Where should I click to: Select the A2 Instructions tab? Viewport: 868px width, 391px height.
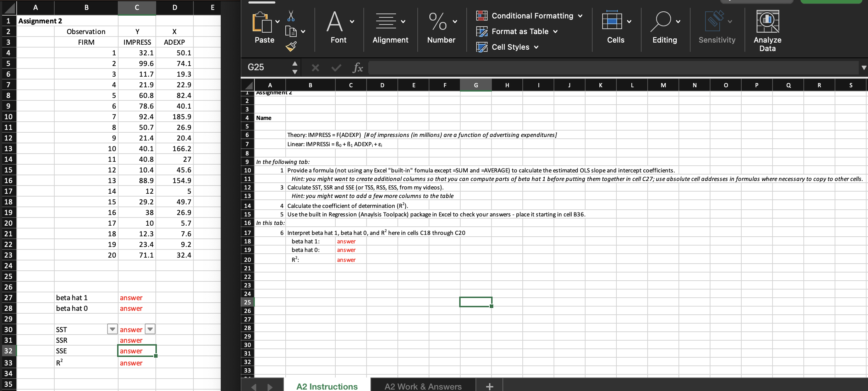point(326,386)
